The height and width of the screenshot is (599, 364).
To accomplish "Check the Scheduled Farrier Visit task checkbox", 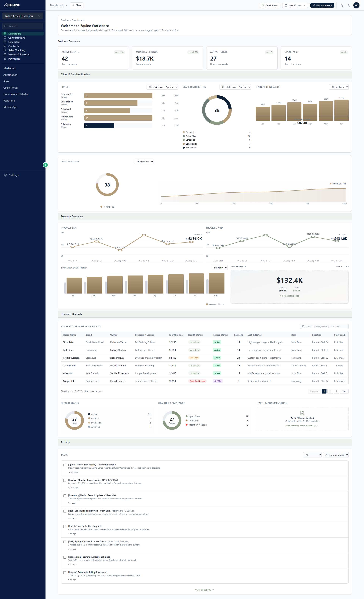I will pos(65,511).
